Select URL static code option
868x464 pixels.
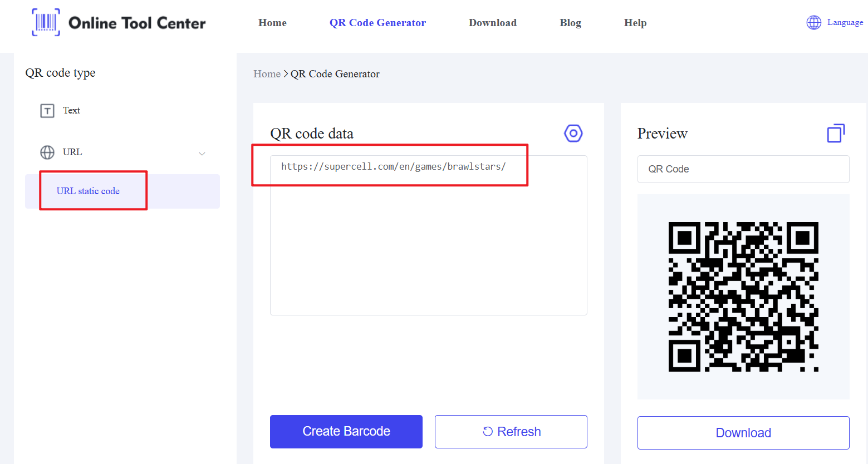88,191
